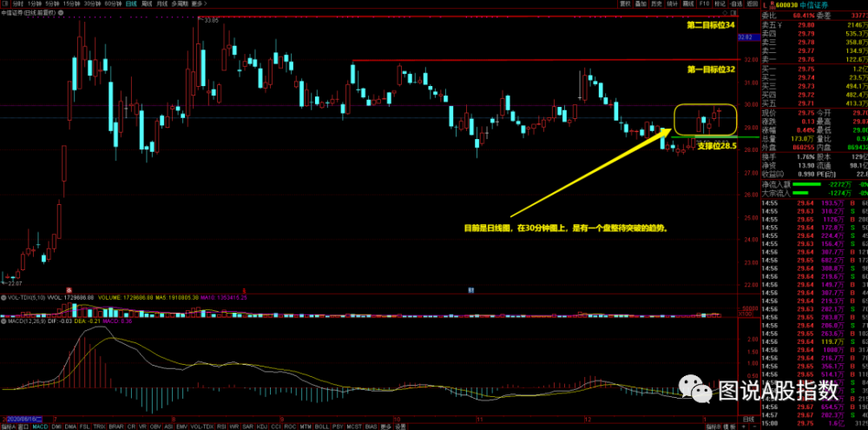This screenshot has width=868, height=430.
Task: Switch to 月线 monthly chart
Action: click(x=161, y=3)
